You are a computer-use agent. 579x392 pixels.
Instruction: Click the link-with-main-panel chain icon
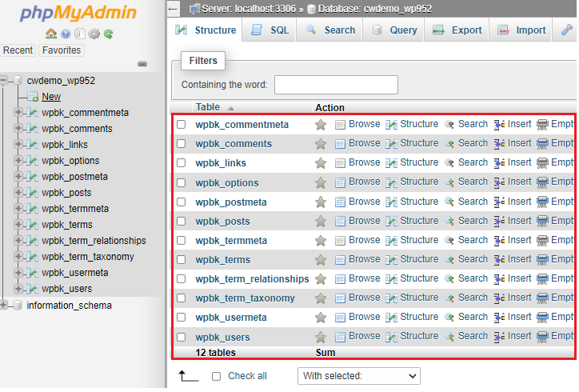142,64
